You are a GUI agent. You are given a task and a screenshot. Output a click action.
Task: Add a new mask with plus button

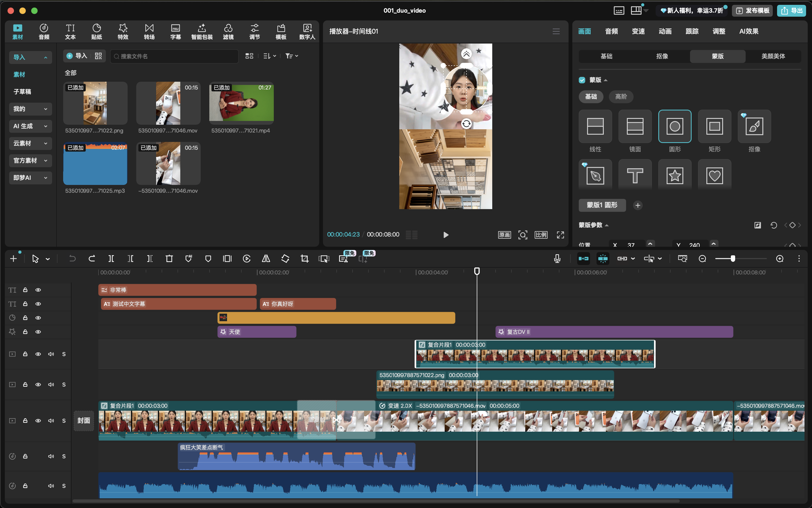tap(638, 205)
